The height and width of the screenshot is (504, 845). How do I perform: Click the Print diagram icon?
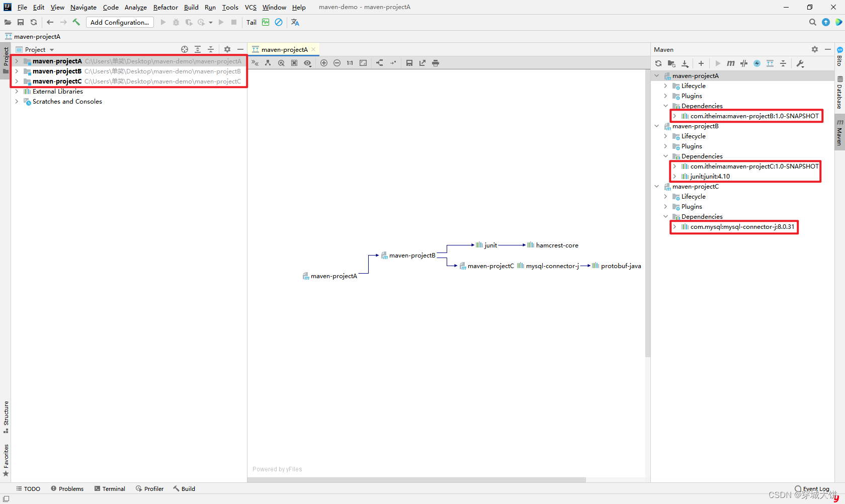[436, 63]
